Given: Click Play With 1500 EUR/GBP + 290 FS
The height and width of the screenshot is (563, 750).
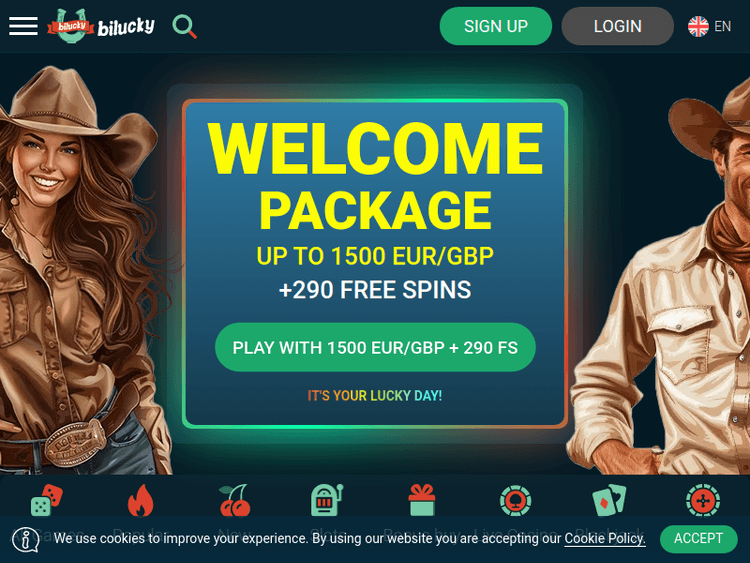Looking at the screenshot, I should coord(375,347).
